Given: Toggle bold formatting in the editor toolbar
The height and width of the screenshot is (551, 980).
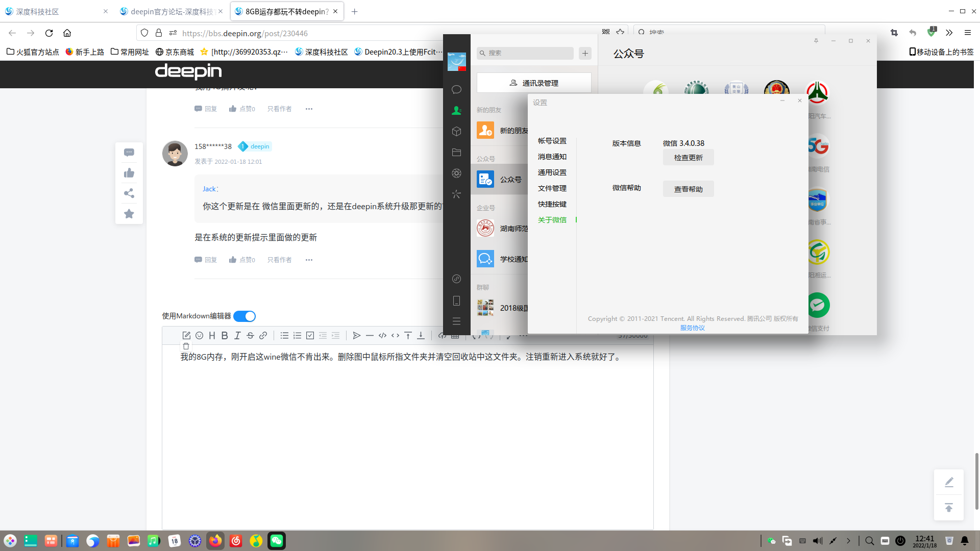Looking at the screenshot, I should [x=225, y=335].
